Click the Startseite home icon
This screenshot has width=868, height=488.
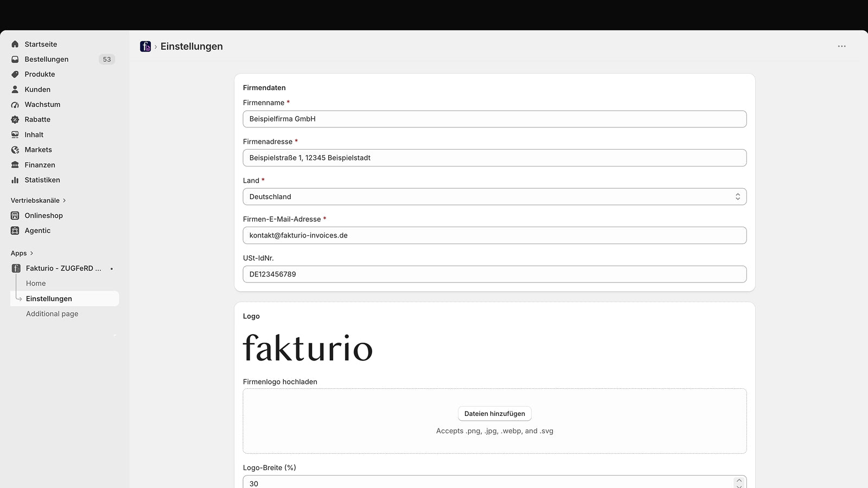coord(15,44)
